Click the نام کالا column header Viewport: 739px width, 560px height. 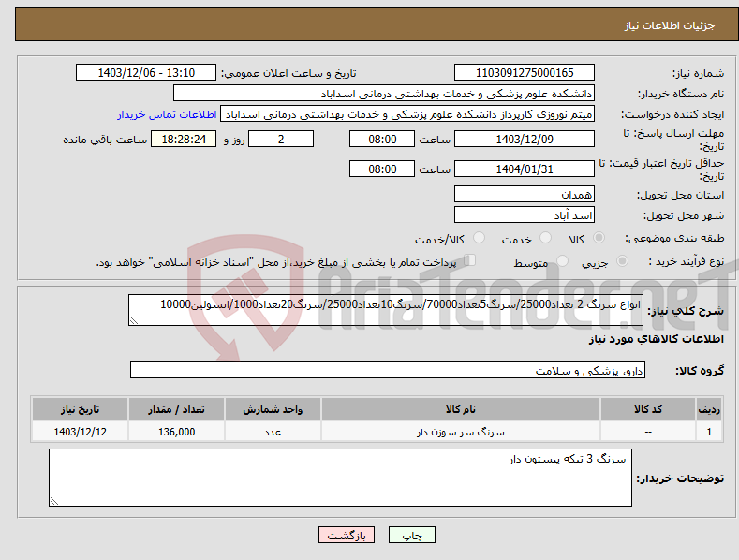point(461,409)
